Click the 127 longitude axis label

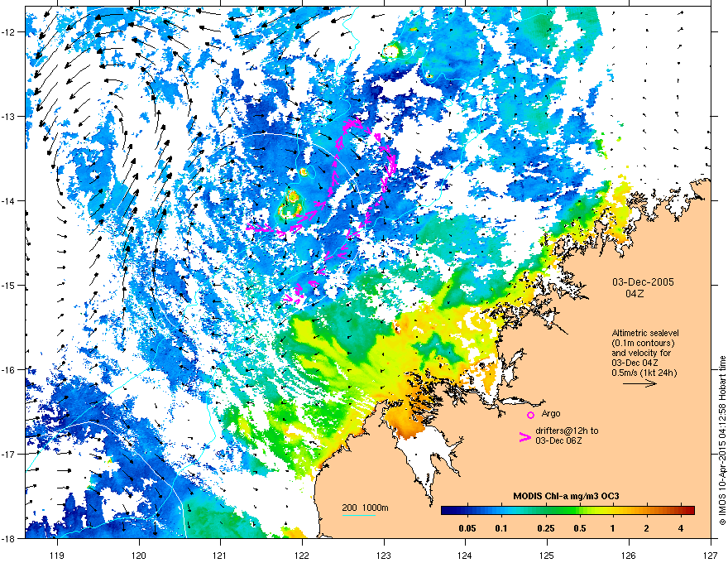click(711, 555)
